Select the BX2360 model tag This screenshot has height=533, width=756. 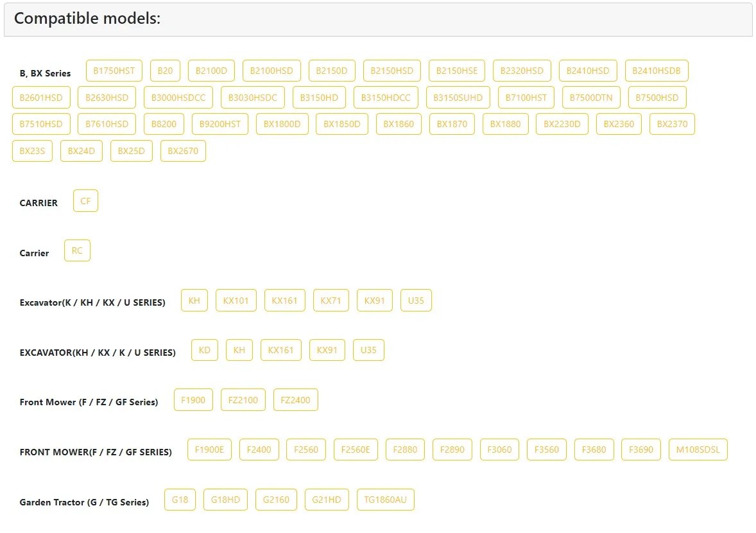tap(619, 124)
